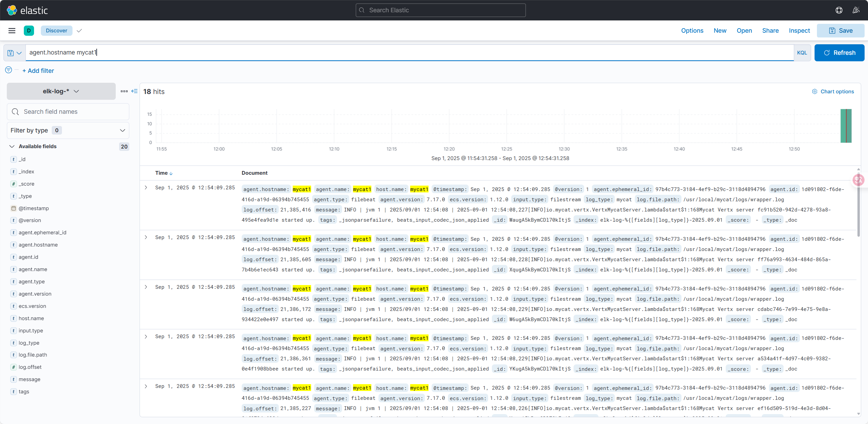
Task: Open the filter options icon
Action: [x=9, y=70]
